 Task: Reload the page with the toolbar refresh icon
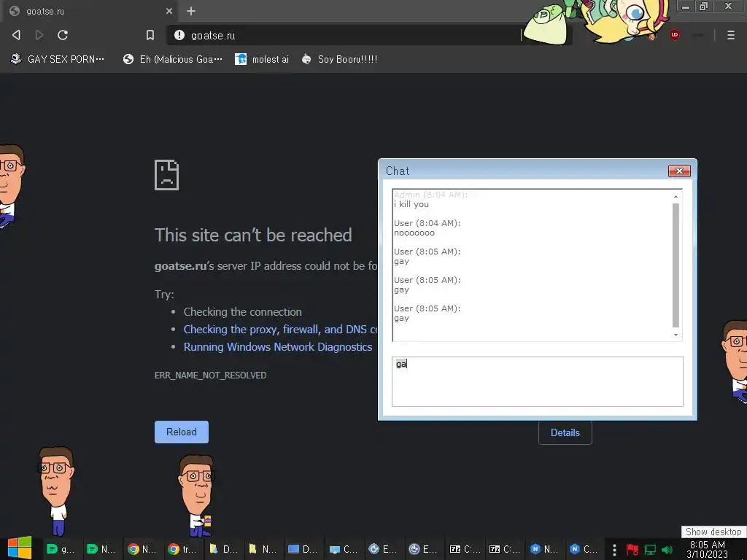point(63,35)
